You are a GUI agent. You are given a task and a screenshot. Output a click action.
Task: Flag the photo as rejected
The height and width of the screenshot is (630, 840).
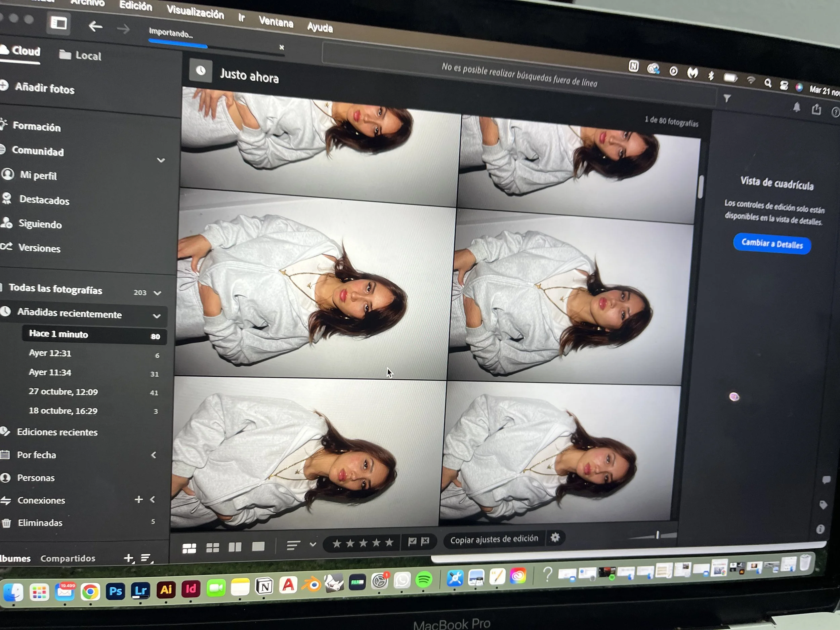tap(425, 541)
